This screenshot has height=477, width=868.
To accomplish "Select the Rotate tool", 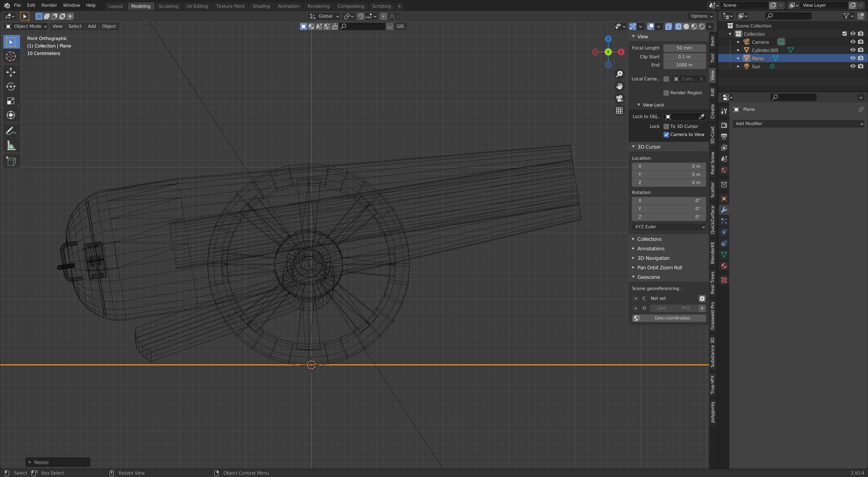I will click(11, 87).
